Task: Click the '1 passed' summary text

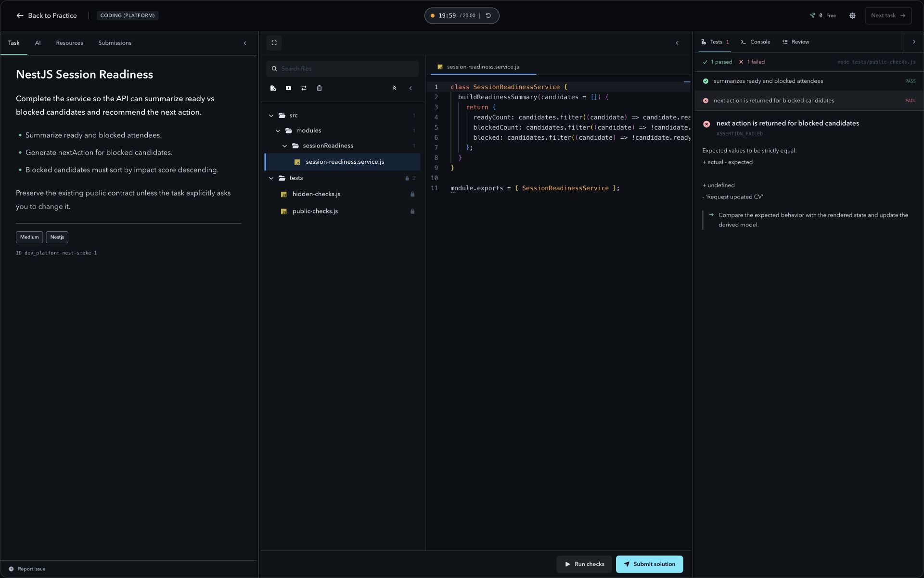Action: (x=718, y=62)
